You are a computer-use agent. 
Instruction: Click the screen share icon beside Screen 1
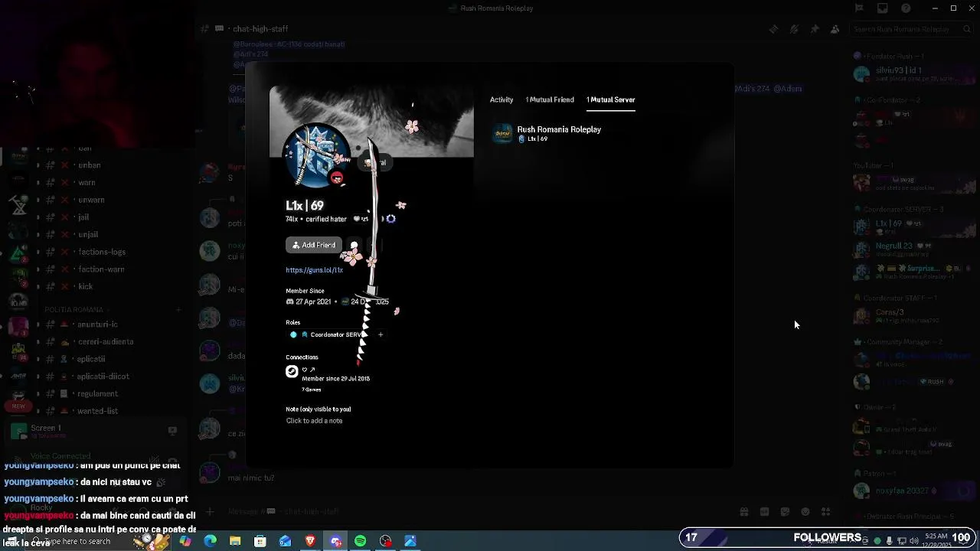click(x=172, y=431)
